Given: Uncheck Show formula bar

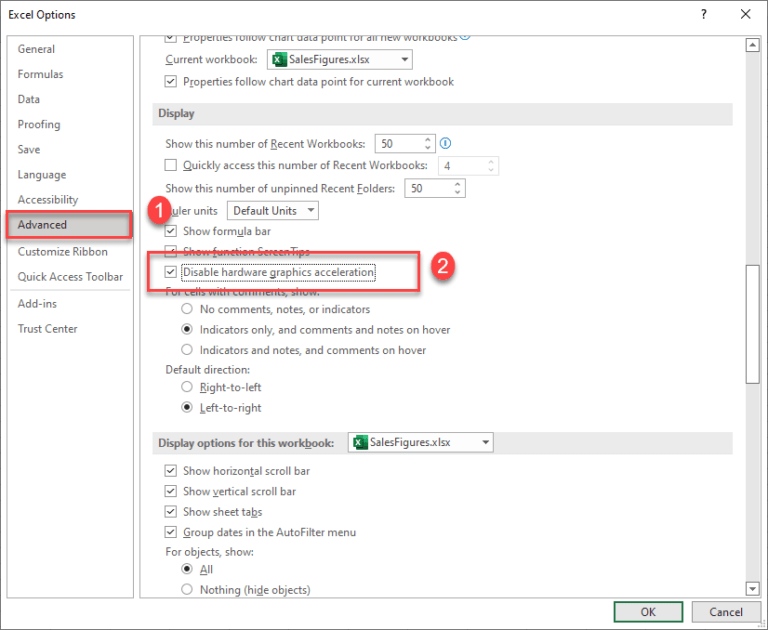Looking at the screenshot, I should click(170, 231).
